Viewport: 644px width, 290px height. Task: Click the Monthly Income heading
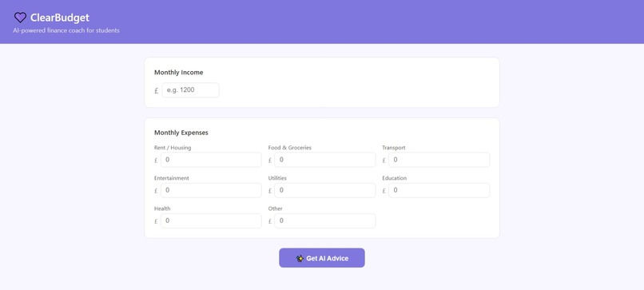(x=179, y=72)
